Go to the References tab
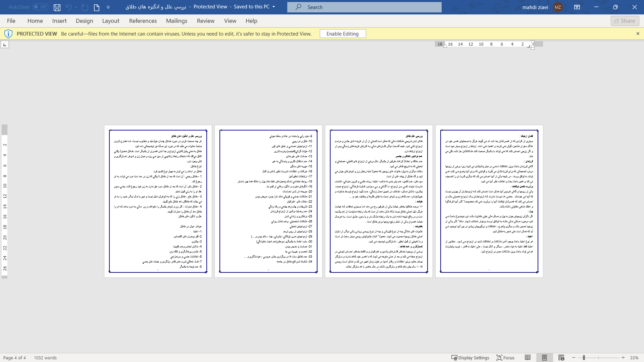The height and width of the screenshot is (362, 644). point(143,21)
